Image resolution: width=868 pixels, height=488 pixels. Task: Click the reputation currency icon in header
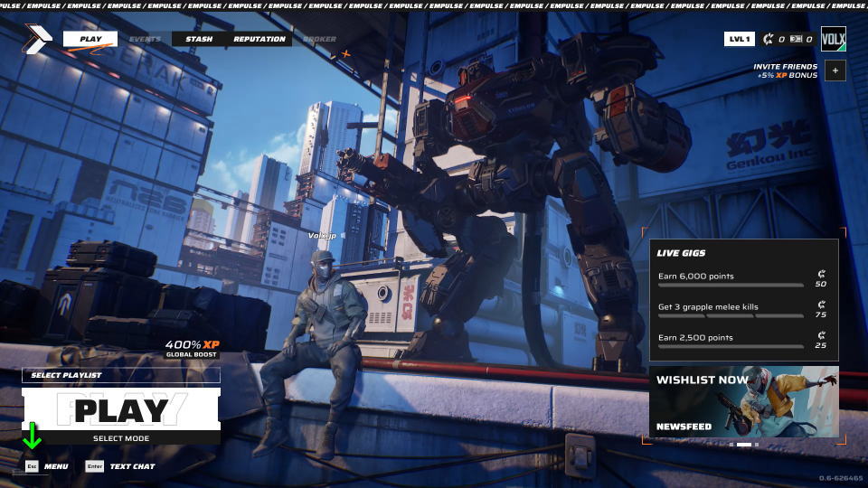pyautogui.click(x=768, y=39)
